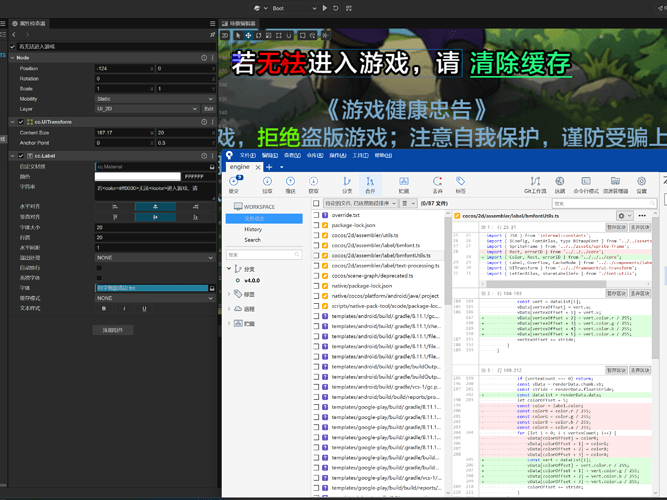
Task: Toggle the cc.Label component checkbox
Action: pyautogui.click(x=21, y=156)
